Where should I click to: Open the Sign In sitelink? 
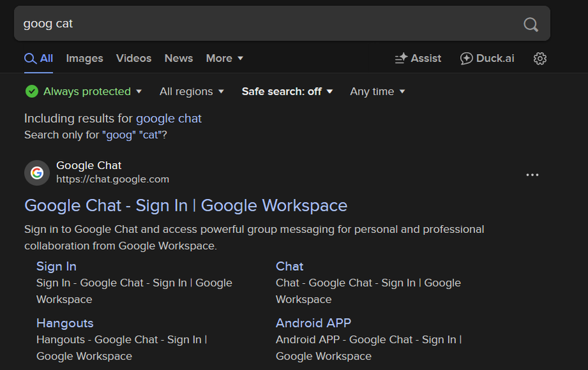click(x=56, y=266)
